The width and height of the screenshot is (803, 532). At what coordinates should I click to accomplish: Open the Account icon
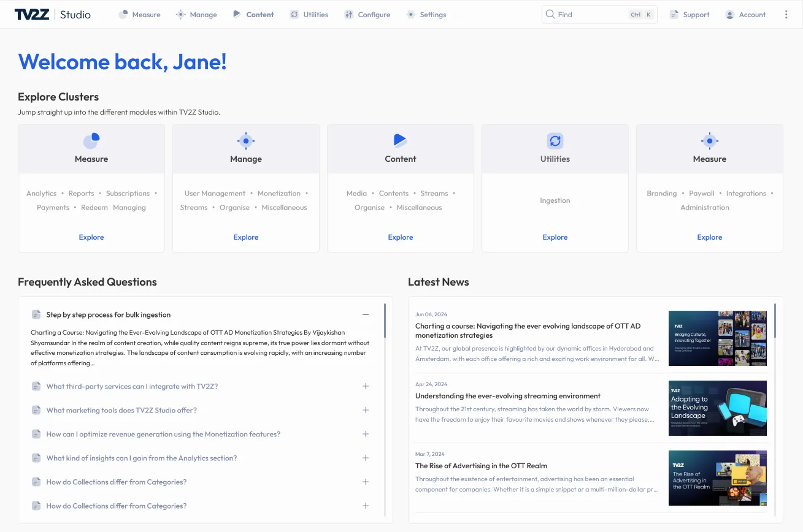pyautogui.click(x=729, y=14)
